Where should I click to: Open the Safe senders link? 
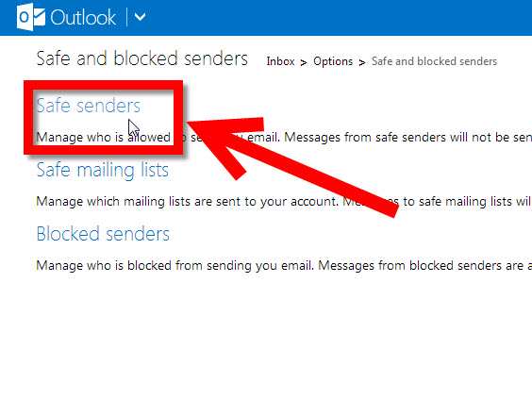tap(89, 106)
